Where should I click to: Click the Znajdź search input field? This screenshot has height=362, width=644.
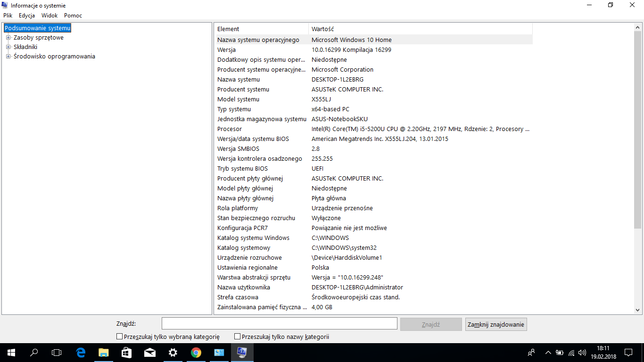point(280,324)
